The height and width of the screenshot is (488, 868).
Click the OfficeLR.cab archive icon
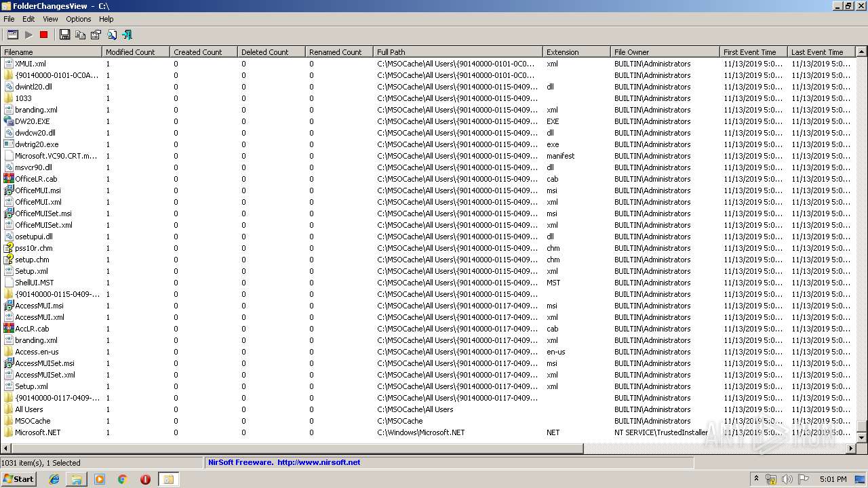click(9, 179)
